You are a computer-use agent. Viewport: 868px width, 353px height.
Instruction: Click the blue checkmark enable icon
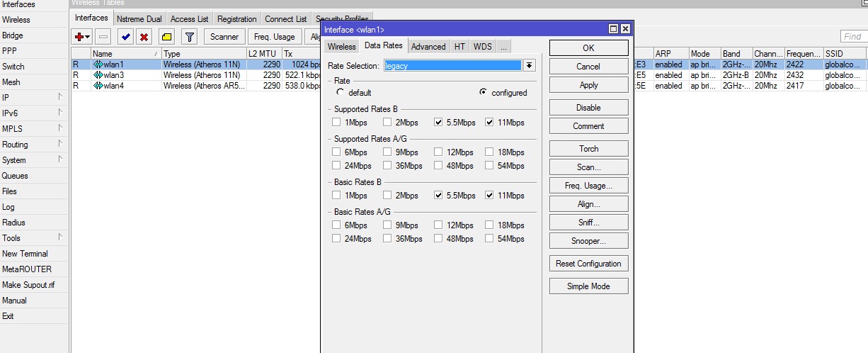pos(126,36)
